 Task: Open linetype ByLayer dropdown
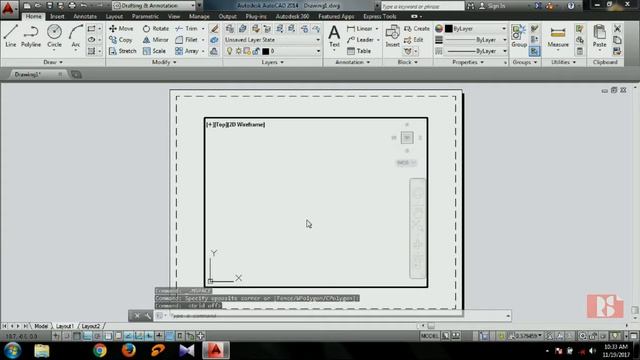(x=476, y=51)
